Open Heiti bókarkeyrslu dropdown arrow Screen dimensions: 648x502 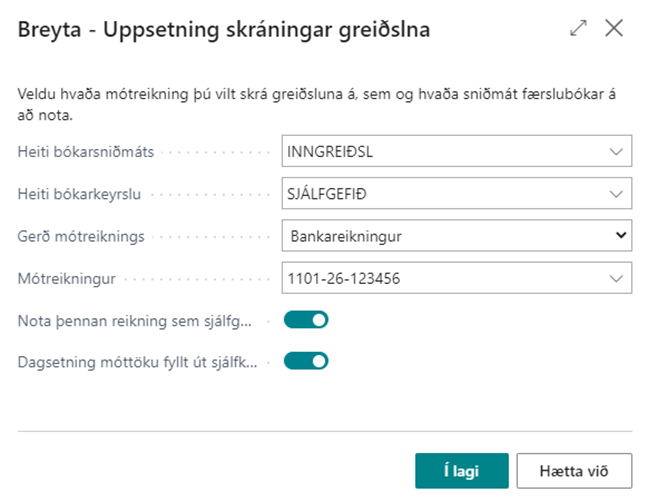tap(615, 194)
